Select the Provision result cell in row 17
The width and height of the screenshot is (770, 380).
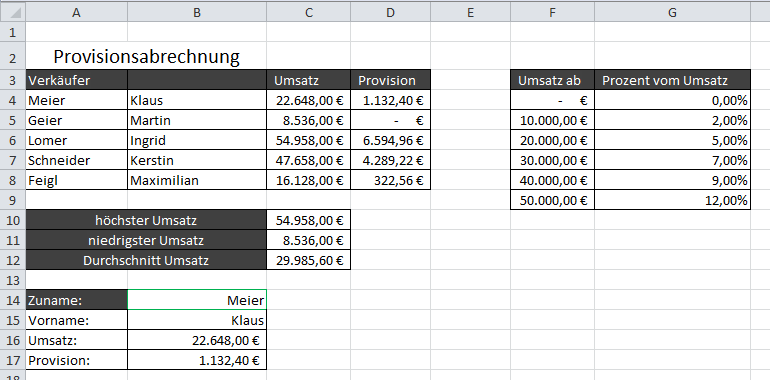pos(197,360)
